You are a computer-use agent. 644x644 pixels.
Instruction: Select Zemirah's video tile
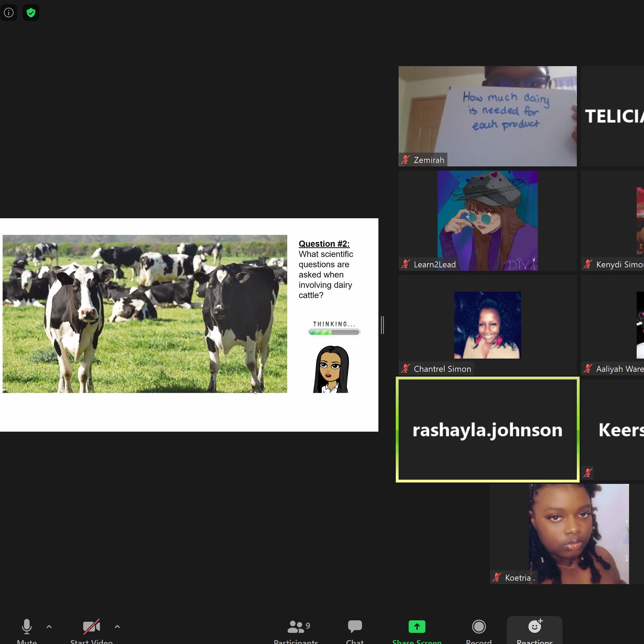click(487, 116)
